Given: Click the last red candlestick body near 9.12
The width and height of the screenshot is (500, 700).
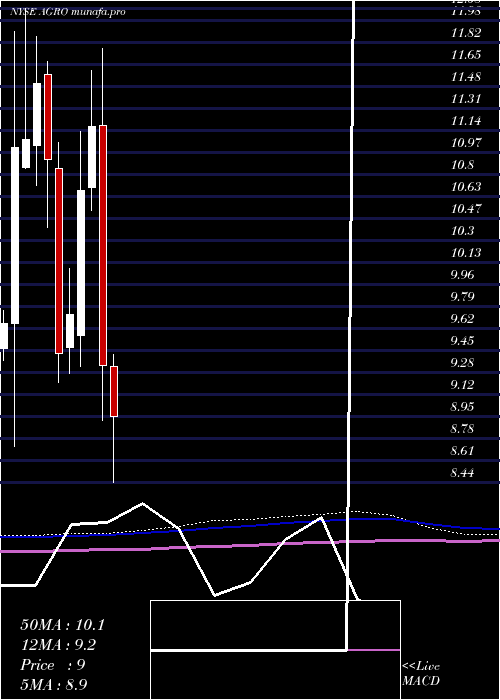Looking at the screenshot, I should [x=114, y=392].
